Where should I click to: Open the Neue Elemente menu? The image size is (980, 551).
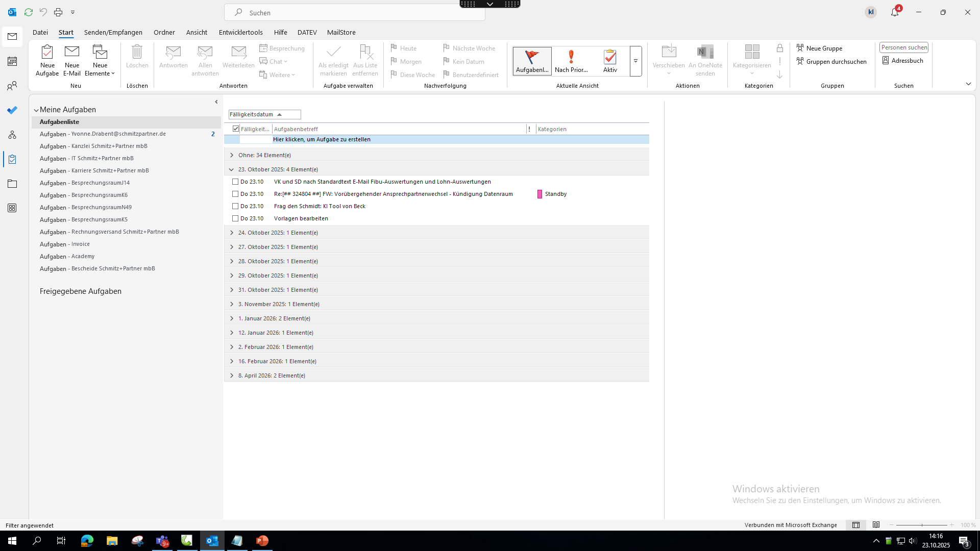(x=100, y=60)
